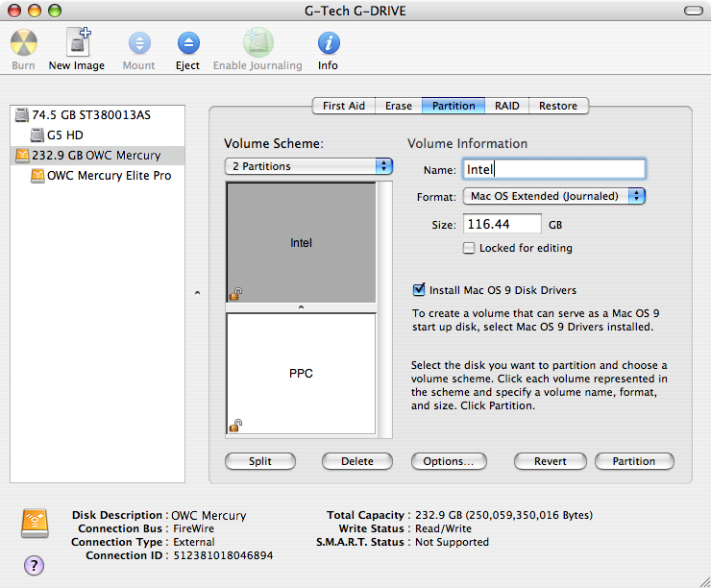
Task: Click the sidebar splitter handle
Action: (x=197, y=293)
